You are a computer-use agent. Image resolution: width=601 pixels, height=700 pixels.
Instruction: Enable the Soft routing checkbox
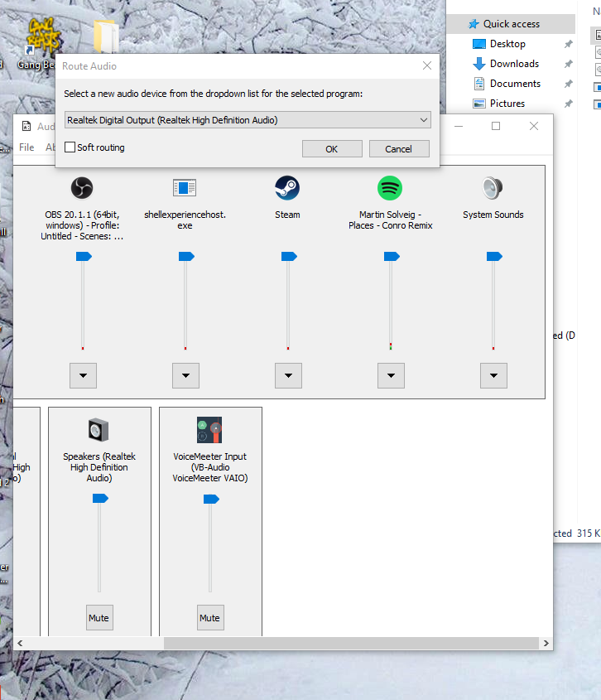(x=70, y=147)
